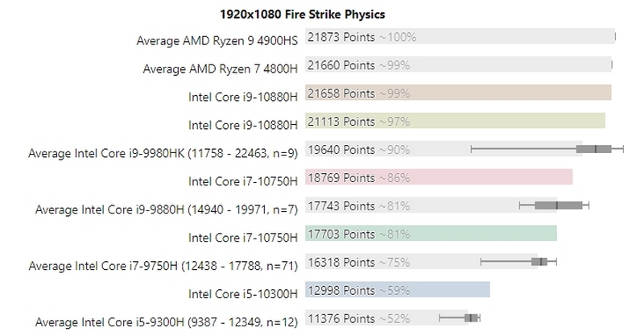Select the Average AMD Ryzen 7 4800H label

[220, 68]
